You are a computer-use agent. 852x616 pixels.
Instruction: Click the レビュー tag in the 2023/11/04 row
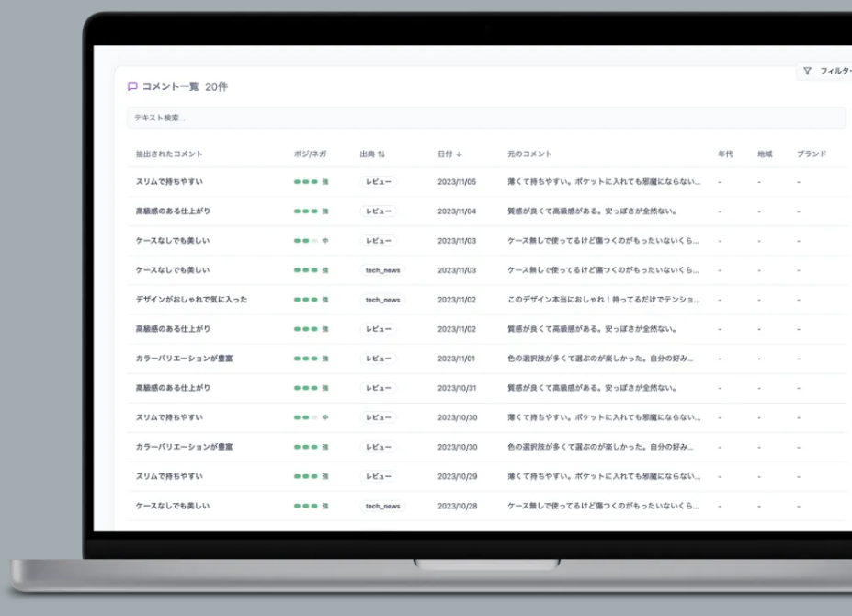(378, 211)
